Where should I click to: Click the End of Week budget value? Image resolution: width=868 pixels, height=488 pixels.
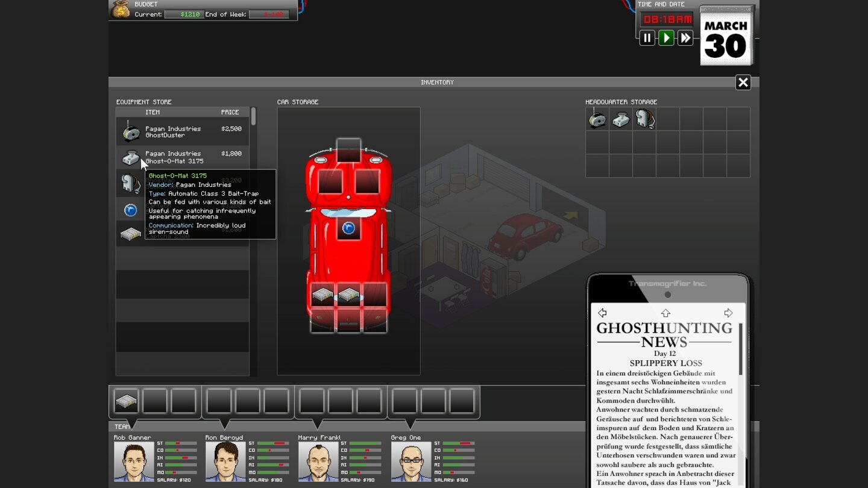(269, 14)
